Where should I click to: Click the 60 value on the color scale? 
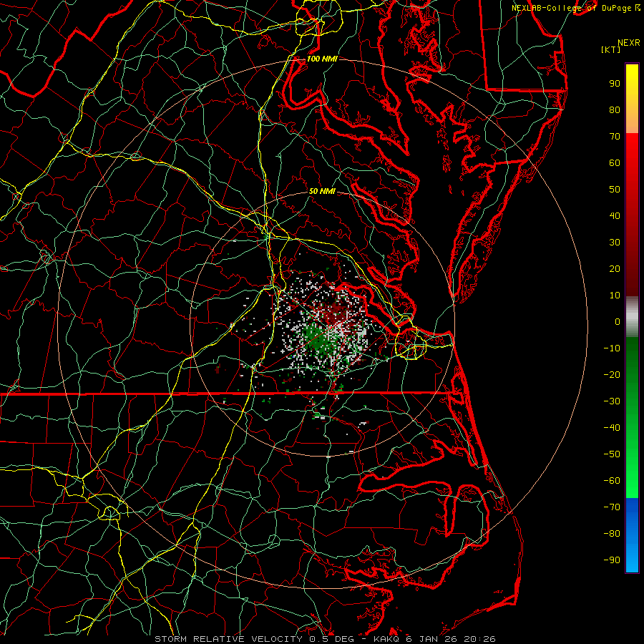615,163
